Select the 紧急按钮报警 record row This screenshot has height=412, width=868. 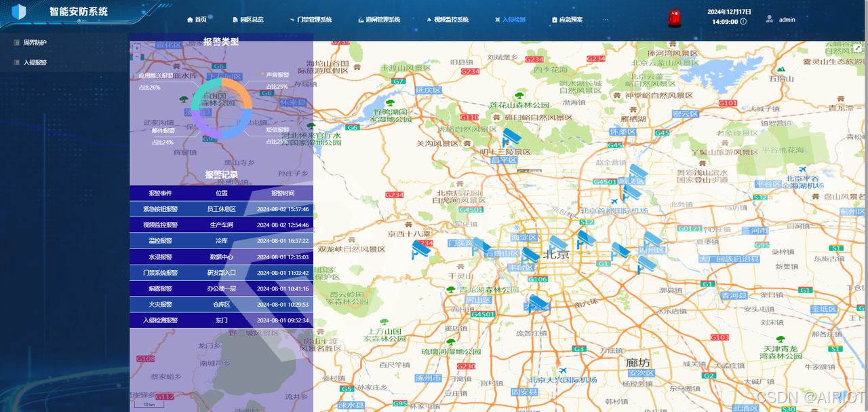(x=221, y=209)
